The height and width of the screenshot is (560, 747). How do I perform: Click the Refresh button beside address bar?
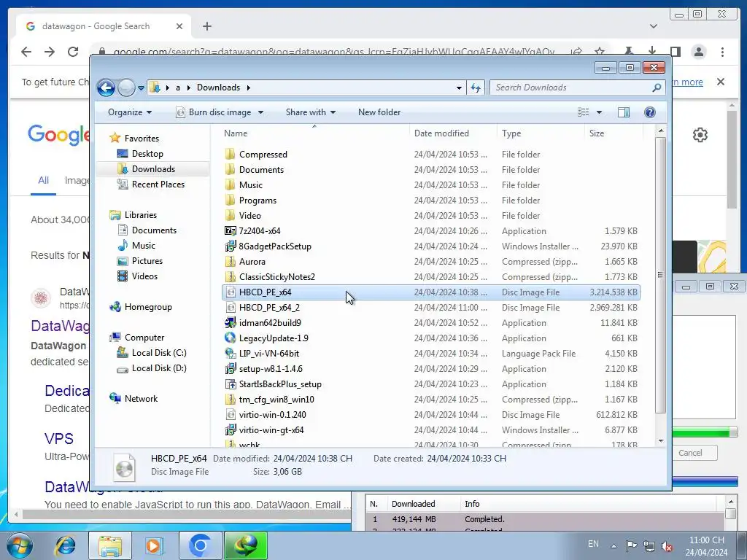pos(476,87)
